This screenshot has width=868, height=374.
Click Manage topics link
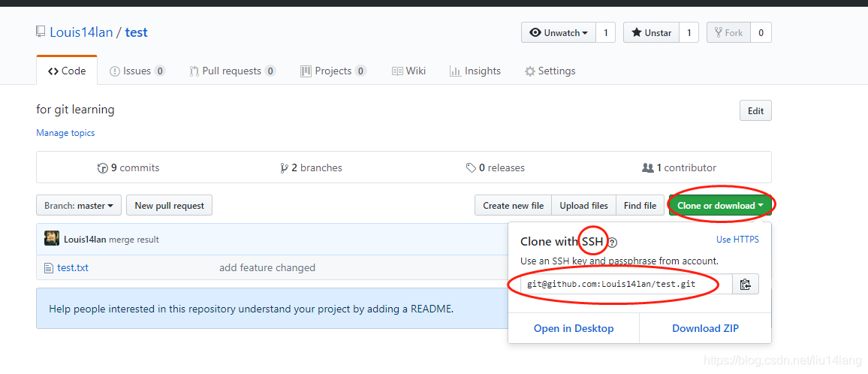click(65, 133)
